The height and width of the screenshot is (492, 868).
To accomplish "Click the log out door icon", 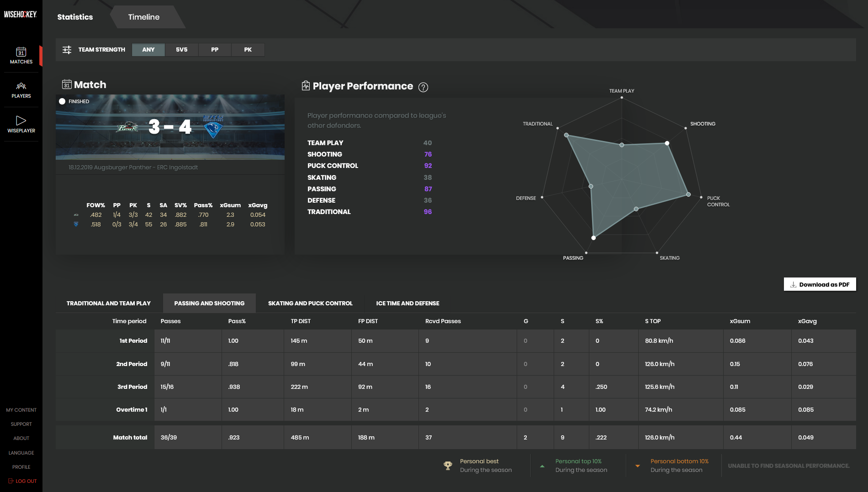I will click(x=11, y=481).
